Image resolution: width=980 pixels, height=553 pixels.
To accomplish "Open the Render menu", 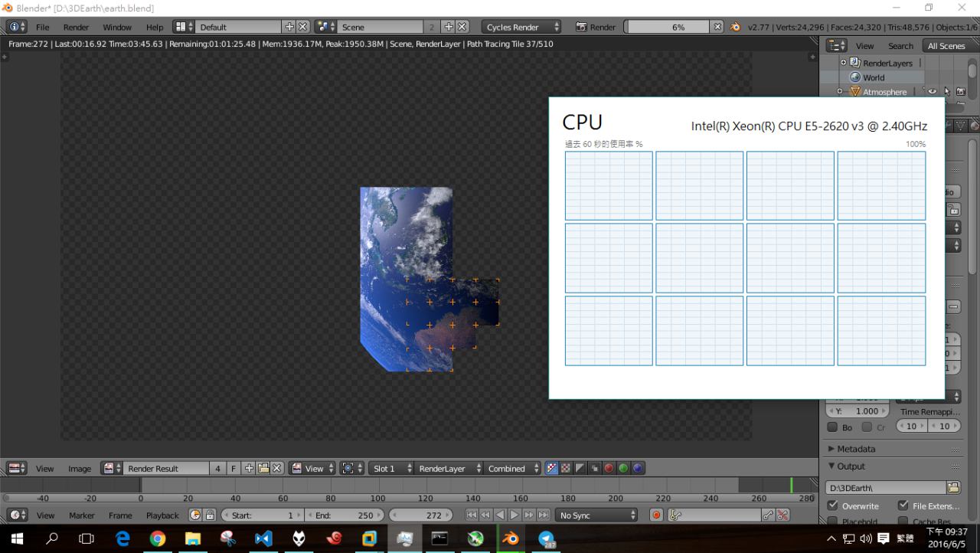I will (x=76, y=27).
